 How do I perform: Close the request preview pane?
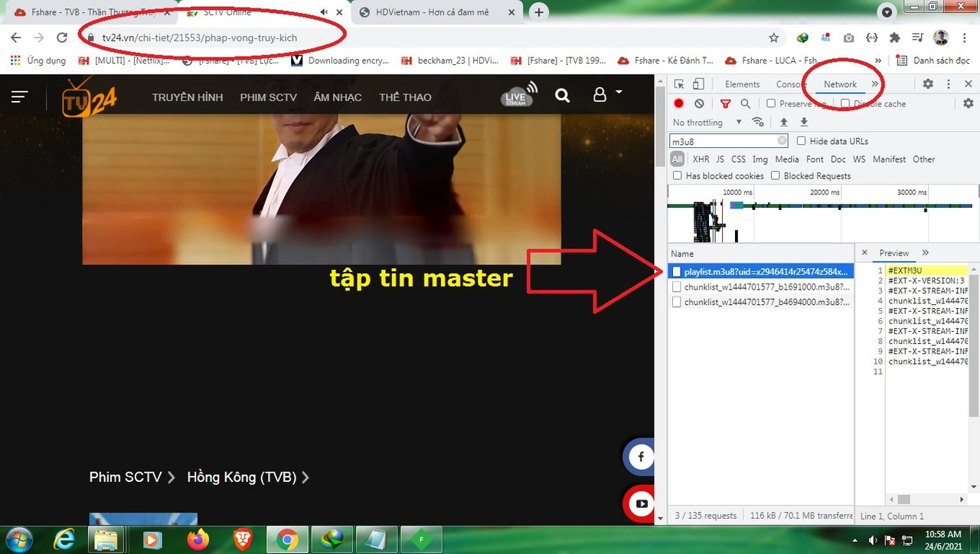(x=864, y=253)
